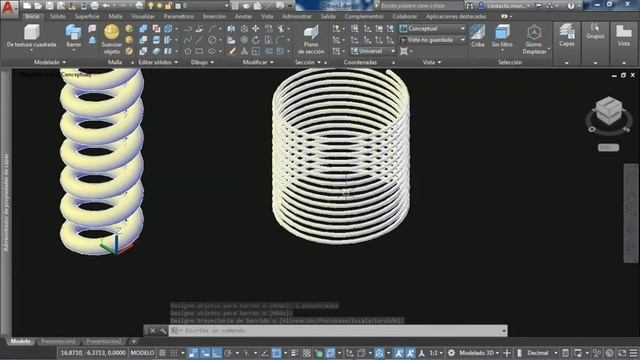Click the Undo arrow in quick access toolbar
640x360 pixels.
click(106, 6)
